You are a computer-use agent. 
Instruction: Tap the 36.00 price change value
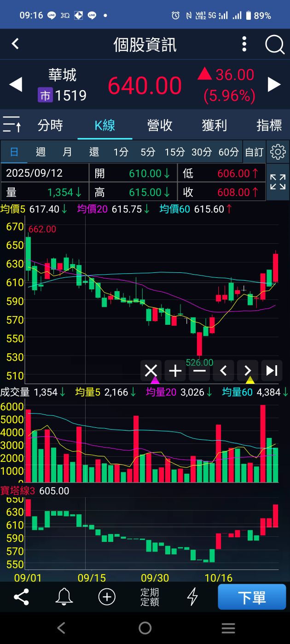tap(235, 75)
